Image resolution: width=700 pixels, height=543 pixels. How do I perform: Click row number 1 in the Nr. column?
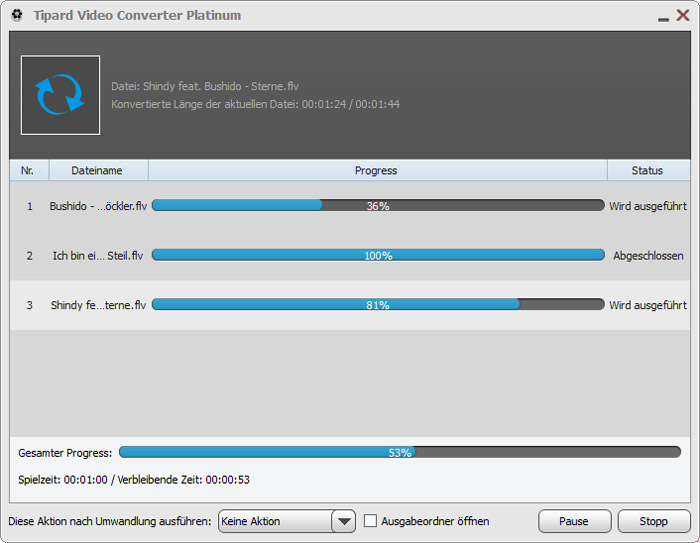coord(29,206)
